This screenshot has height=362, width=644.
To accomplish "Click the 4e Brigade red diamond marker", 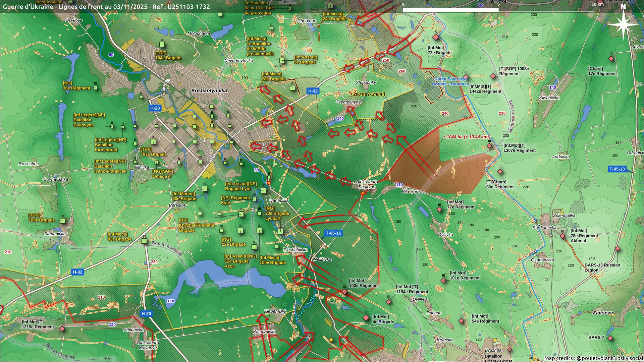I will pos(366,318).
